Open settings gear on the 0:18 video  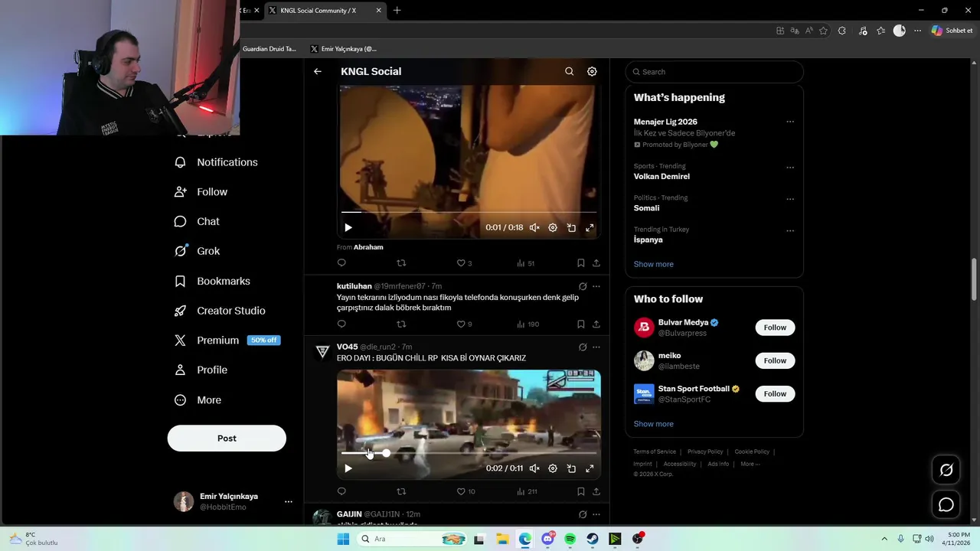click(x=553, y=227)
